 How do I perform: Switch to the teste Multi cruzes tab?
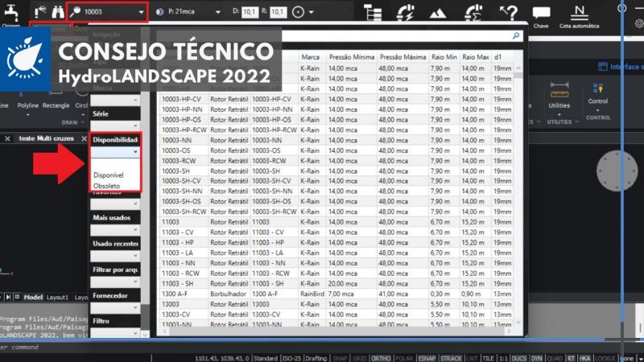[x=47, y=138]
